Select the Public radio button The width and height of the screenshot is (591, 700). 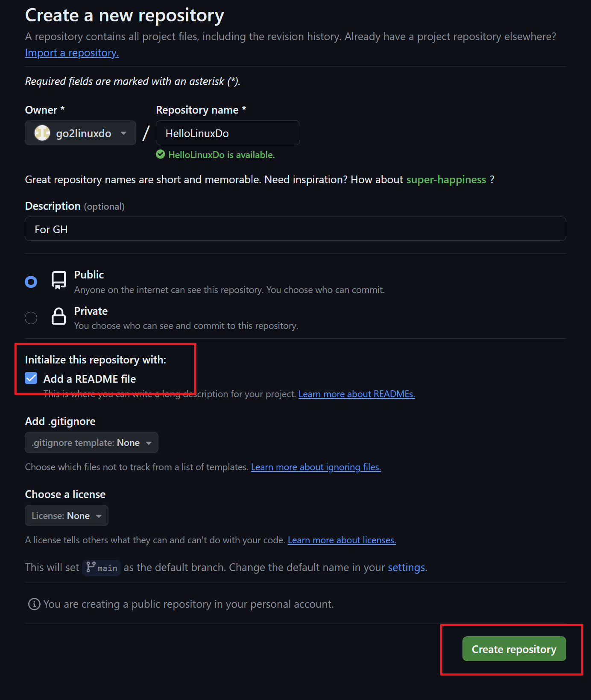pos(31,282)
